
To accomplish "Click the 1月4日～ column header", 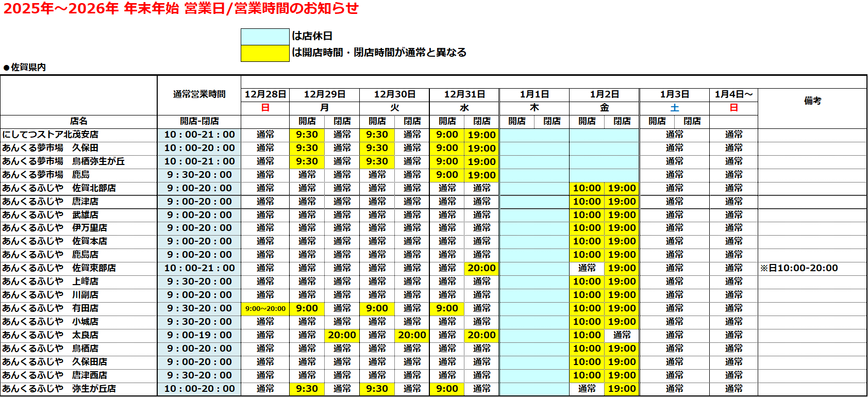I will 733,94.
